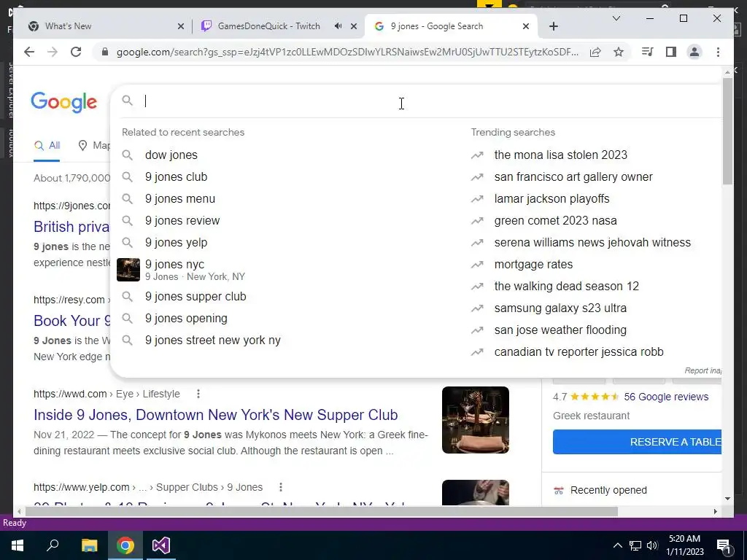The height and width of the screenshot is (560, 747).
Task: Choose the '9 jones yelp' suggestion
Action: [x=177, y=242]
